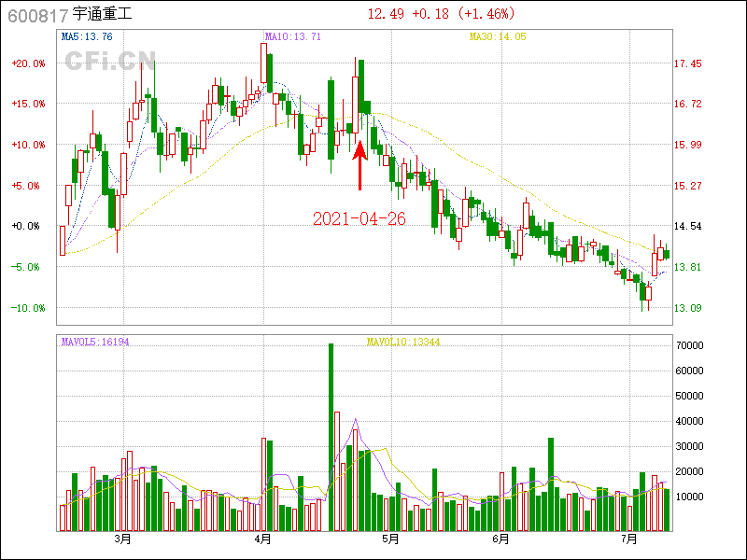Click the tallest green volume bar
The height and width of the screenshot is (560, 747).
[x=331, y=437]
